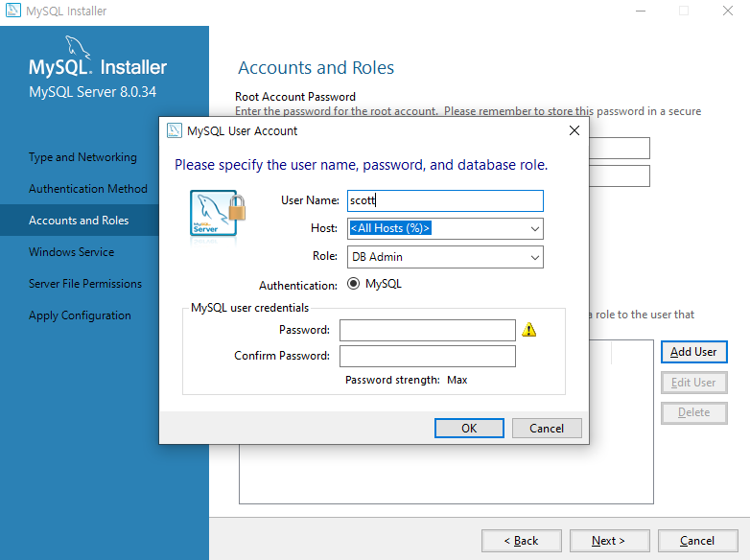Cancel the MySQL User Account dialog
The height and width of the screenshot is (560, 750).
(x=547, y=428)
